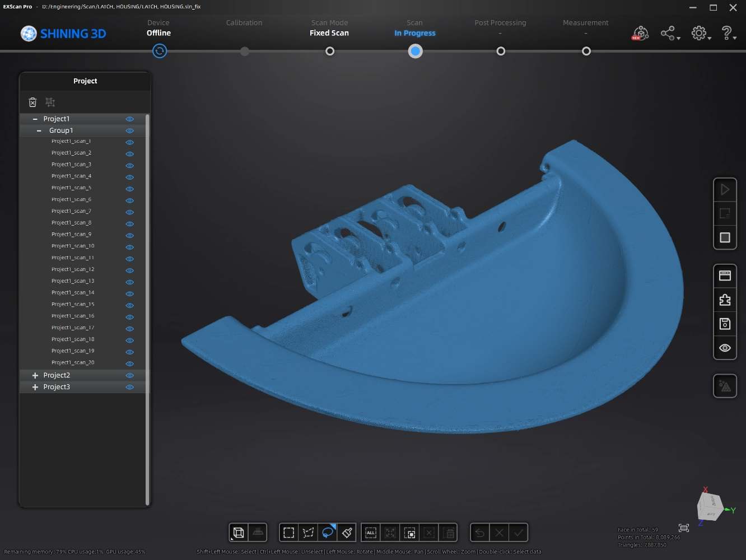Viewport: 746px width, 560px height.
Task: Delete selected scan with trash icon
Action: (x=32, y=102)
